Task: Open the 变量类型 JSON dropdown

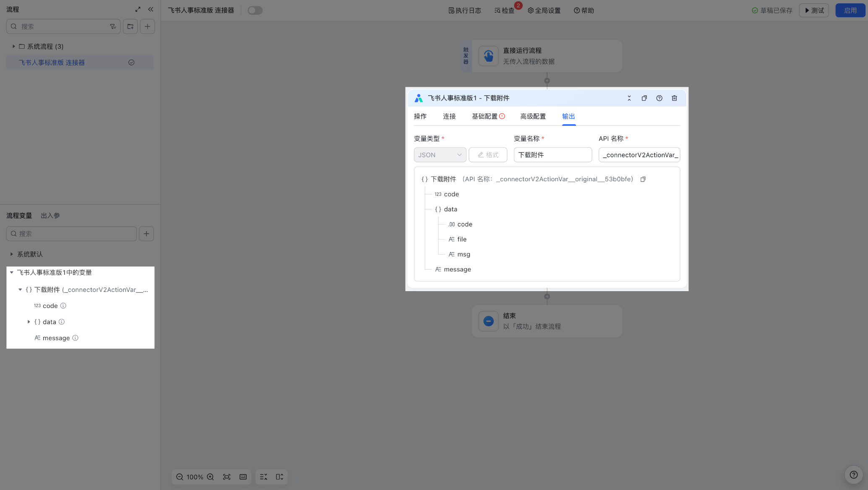Action: tap(440, 155)
